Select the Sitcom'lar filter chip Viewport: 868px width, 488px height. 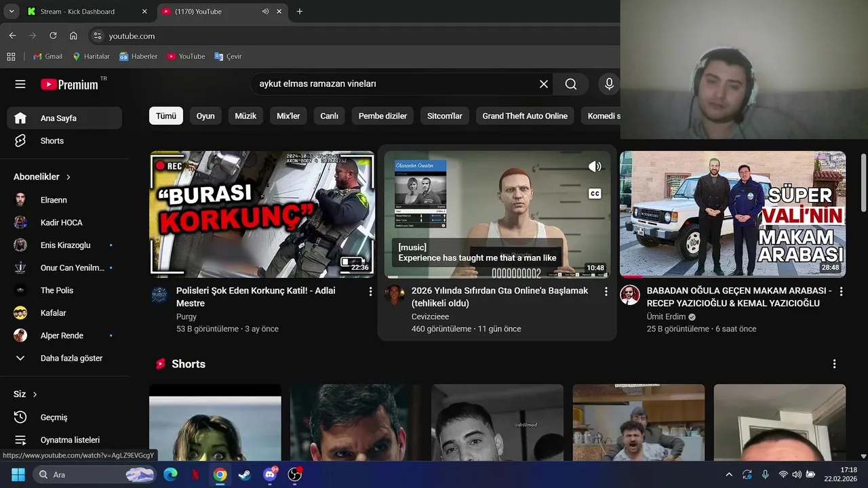[445, 116]
